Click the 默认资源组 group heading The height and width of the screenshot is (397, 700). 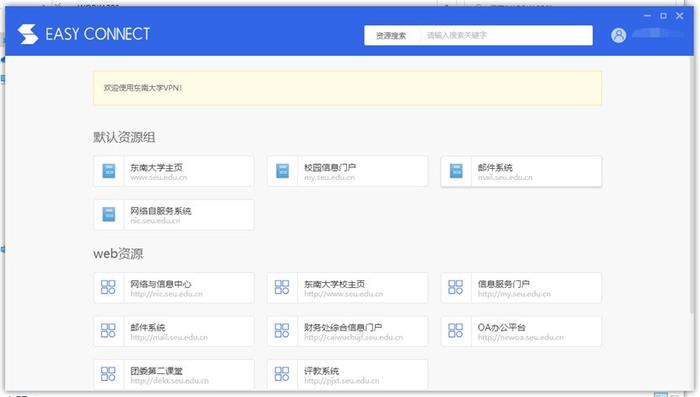click(x=124, y=137)
